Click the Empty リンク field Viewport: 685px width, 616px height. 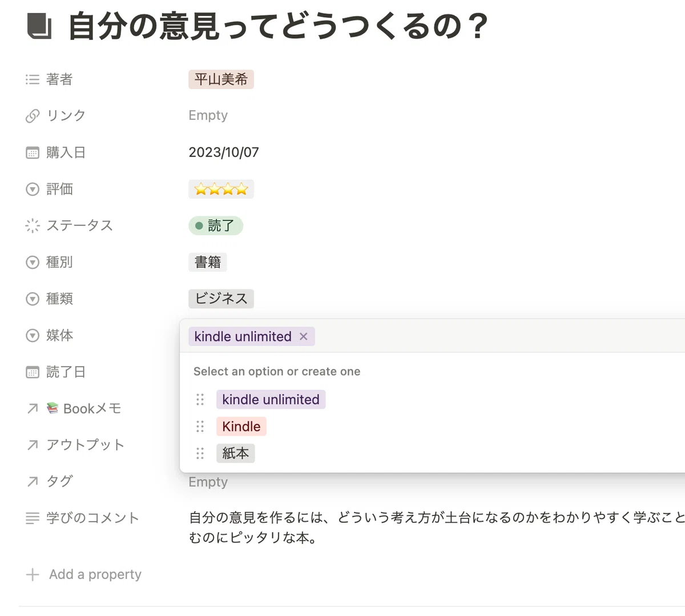pos(208,115)
